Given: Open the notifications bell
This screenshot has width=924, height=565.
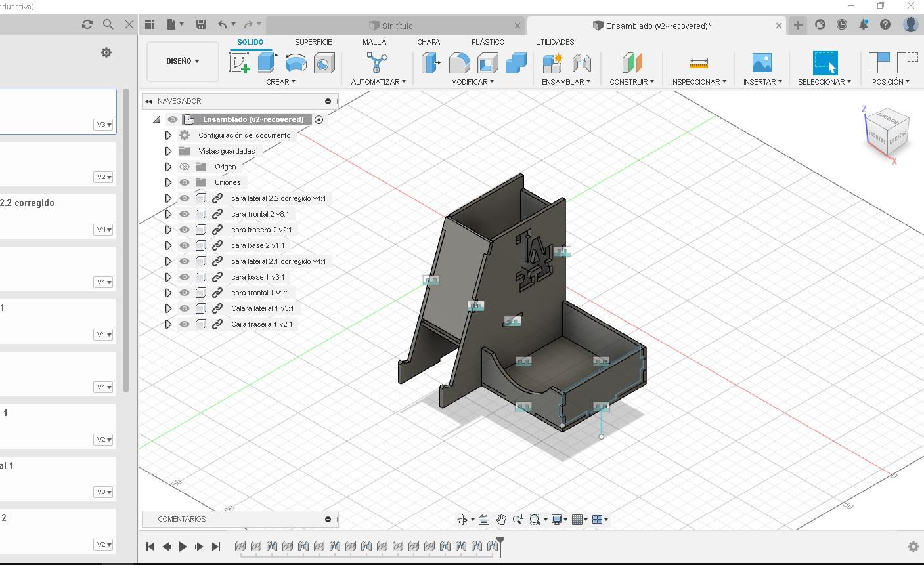Looking at the screenshot, I should pos(864,24).
